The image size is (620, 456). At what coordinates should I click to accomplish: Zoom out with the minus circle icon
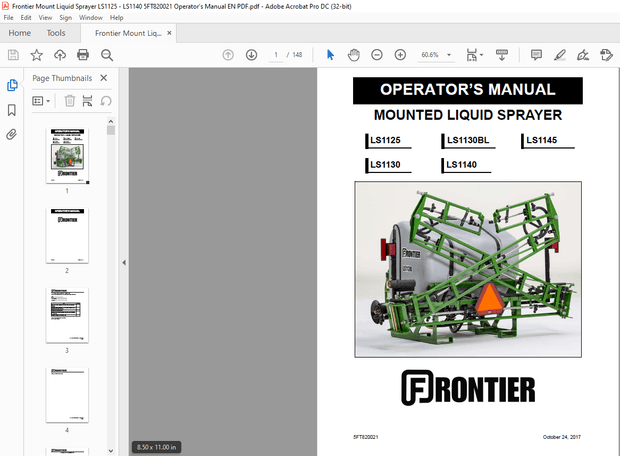pyautogui.click(x=377, y=55)
